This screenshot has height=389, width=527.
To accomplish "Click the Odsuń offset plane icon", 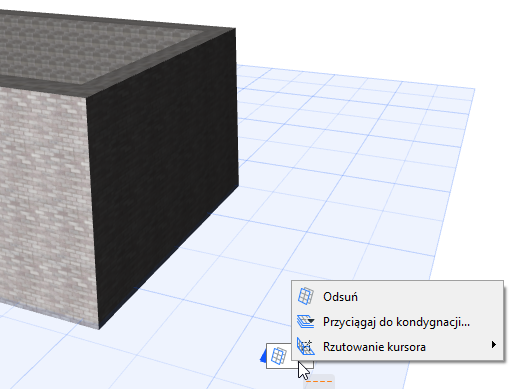I will [306, 297].
